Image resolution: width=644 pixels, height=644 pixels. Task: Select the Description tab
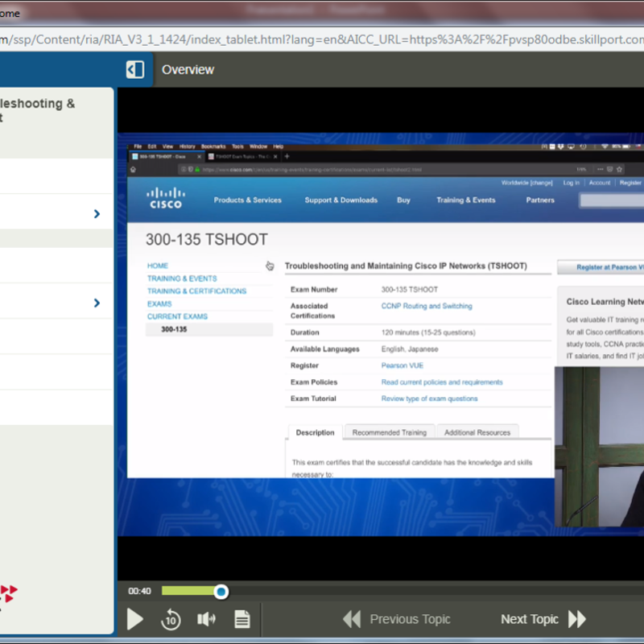(315, 432)
